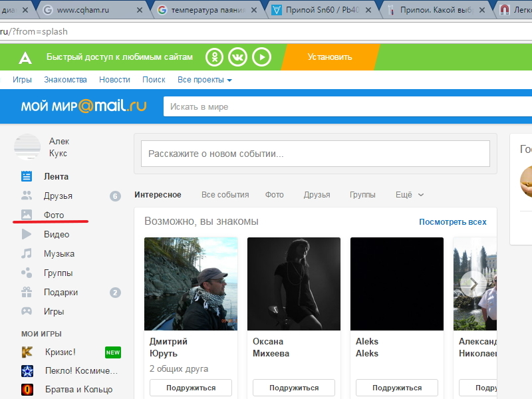This screenshot has height=399, width=532.
Task: Open the Алек Кукс profile avatar
Action: (27, 147)
